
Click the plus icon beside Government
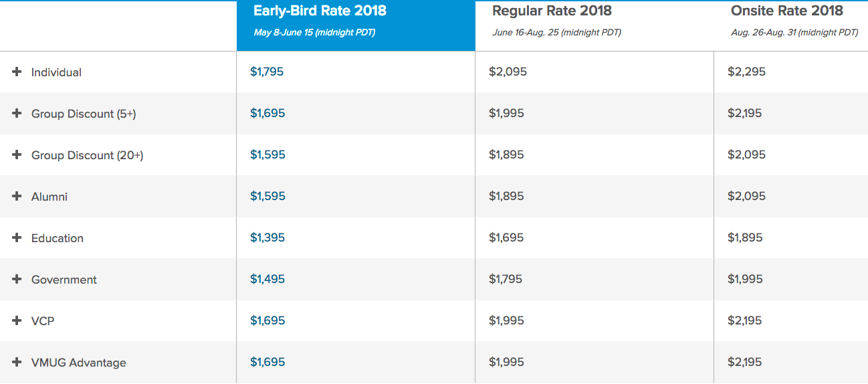pos(17,280)
